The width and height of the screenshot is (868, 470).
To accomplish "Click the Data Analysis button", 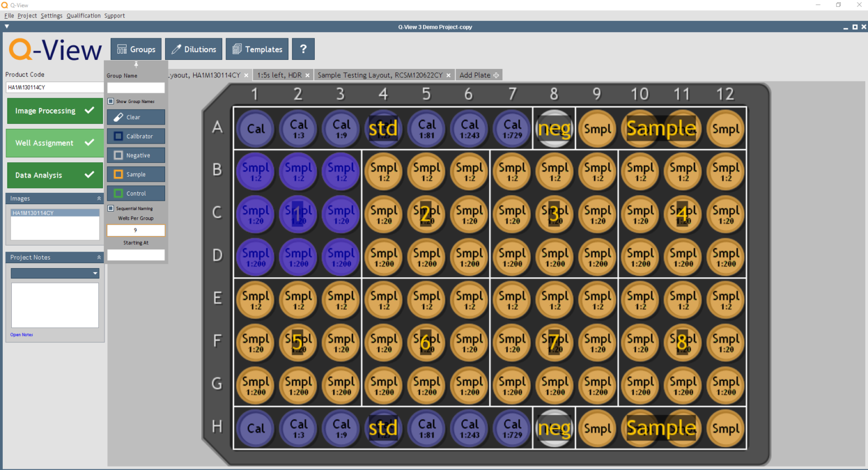I will click(55, 175).
